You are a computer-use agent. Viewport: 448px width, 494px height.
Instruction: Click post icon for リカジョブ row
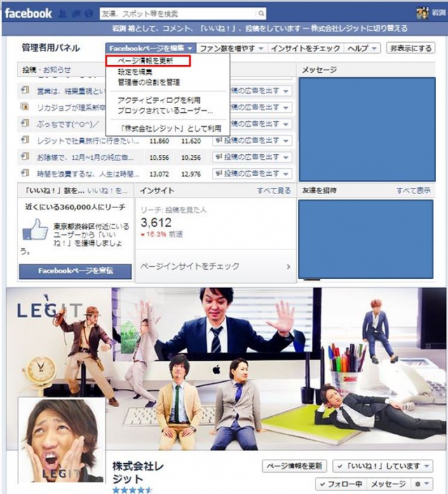click(25, 107)
